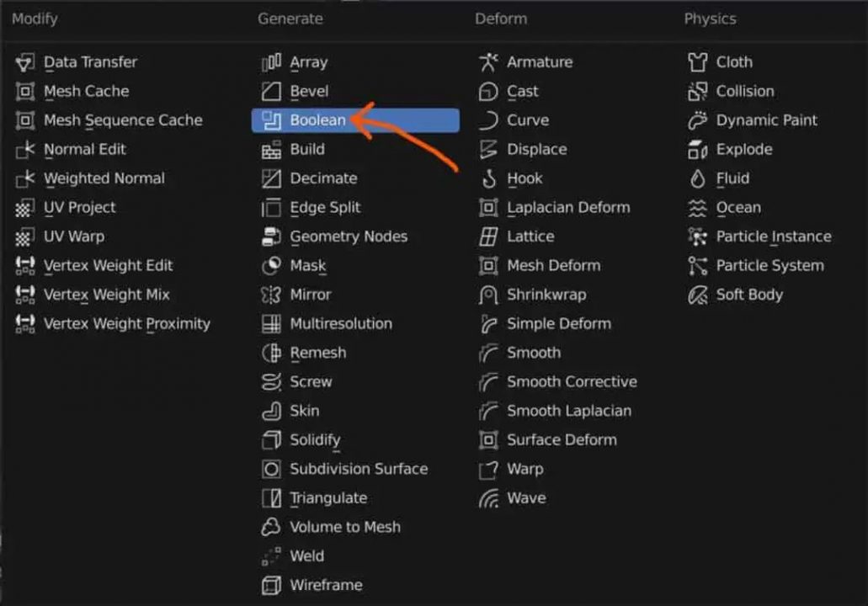Choose the Mirror modifier icon
This screenshot has height=606, width=868.
[x=271, y=295]
